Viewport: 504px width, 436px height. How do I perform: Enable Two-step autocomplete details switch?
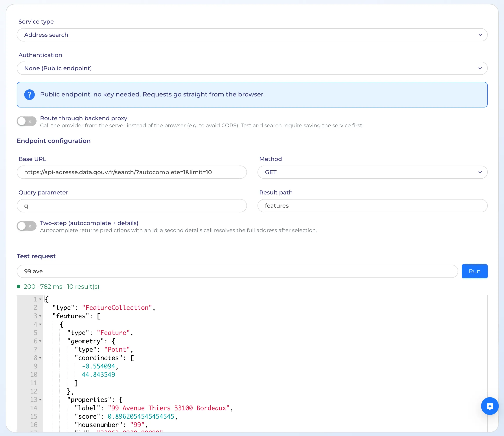click(x=26, y=226)
